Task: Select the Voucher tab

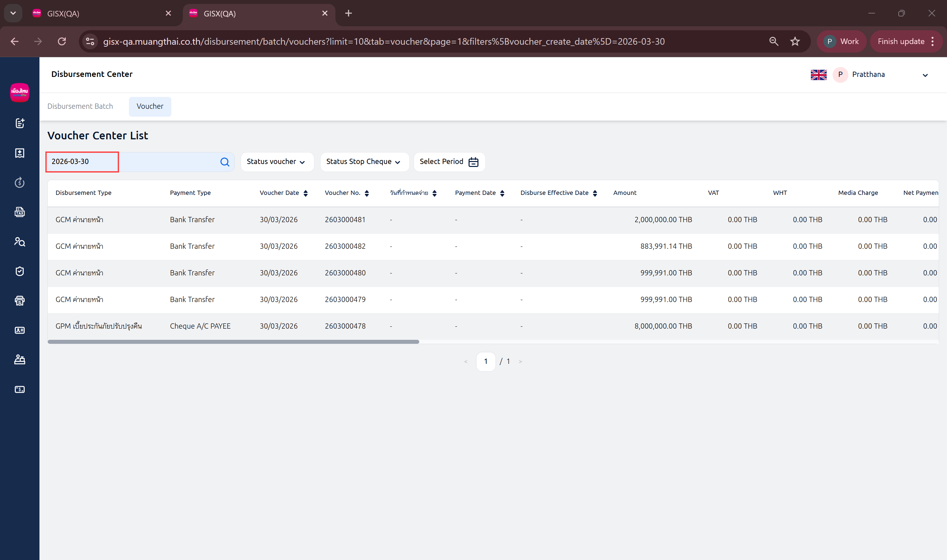Action: (x=150, y=106)
